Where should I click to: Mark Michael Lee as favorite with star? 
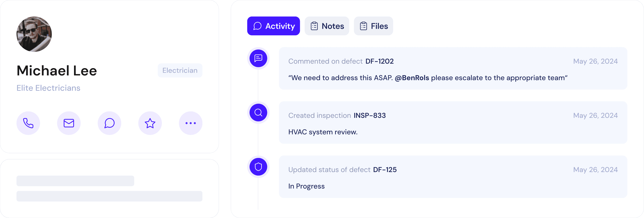coord(150,123)
